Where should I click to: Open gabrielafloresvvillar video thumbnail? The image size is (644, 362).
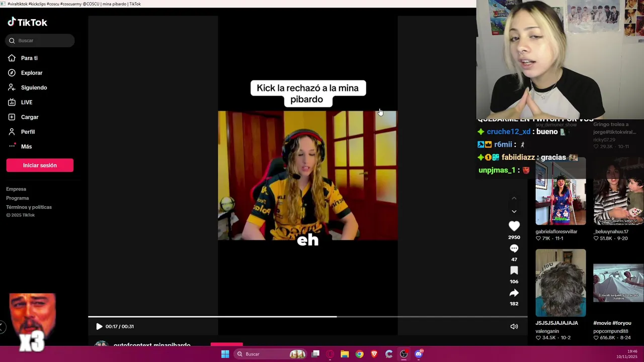click(560, 192)
